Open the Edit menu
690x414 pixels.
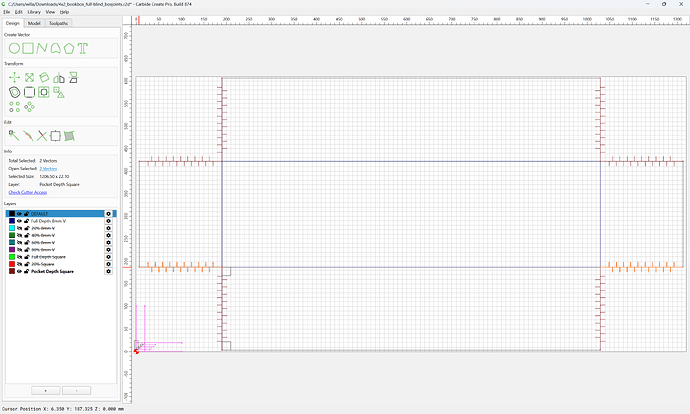click(18, 12)
